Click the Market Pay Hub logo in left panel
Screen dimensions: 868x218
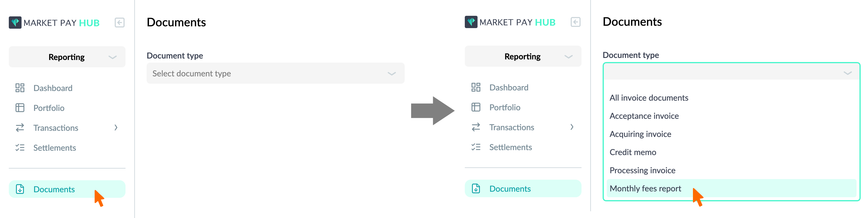click(x=54, y=23)
